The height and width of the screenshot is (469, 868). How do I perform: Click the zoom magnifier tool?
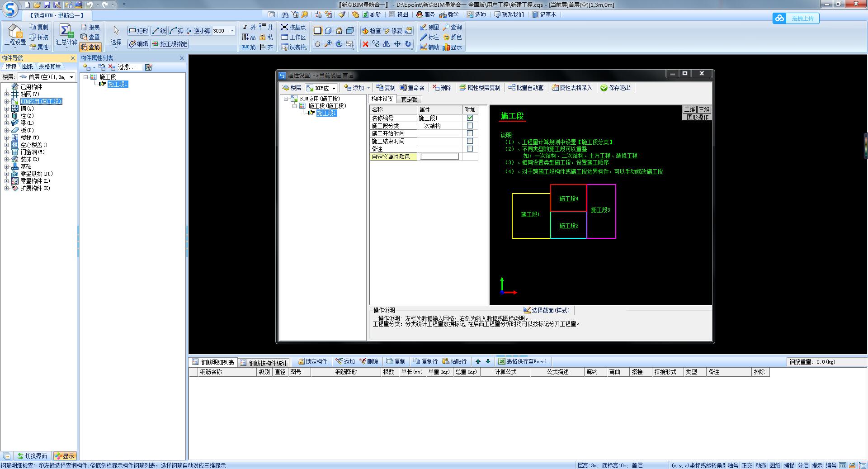pos(328,44)
